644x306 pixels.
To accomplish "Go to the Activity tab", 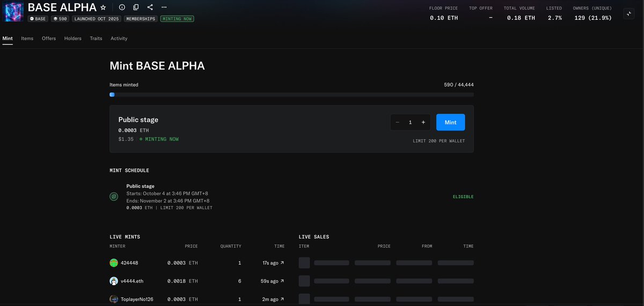I will 119,39.
